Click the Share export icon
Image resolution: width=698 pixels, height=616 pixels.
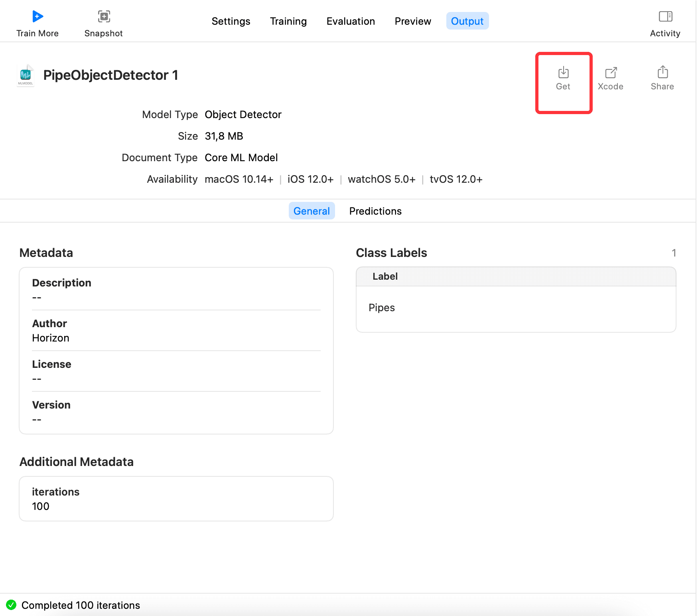coord(663,72)
